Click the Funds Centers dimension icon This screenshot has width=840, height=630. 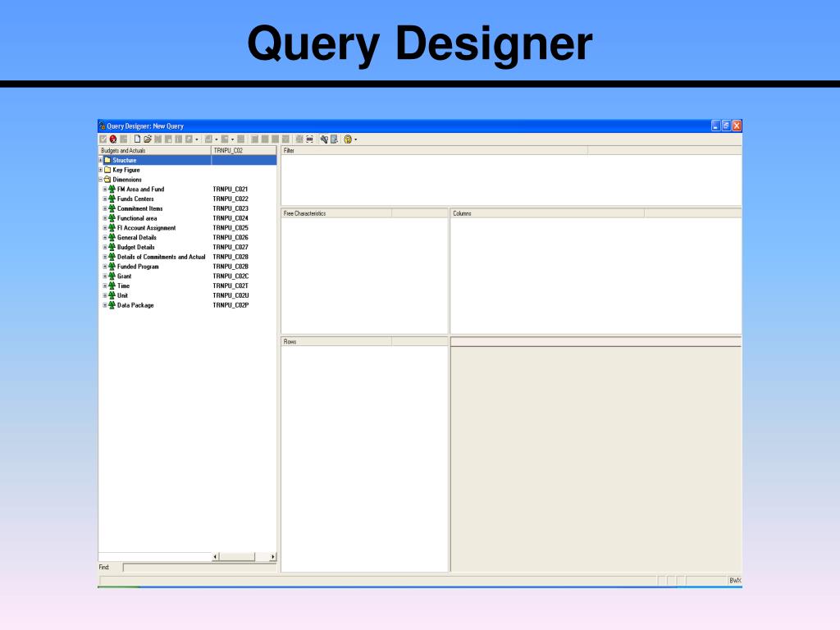(112, 199)
